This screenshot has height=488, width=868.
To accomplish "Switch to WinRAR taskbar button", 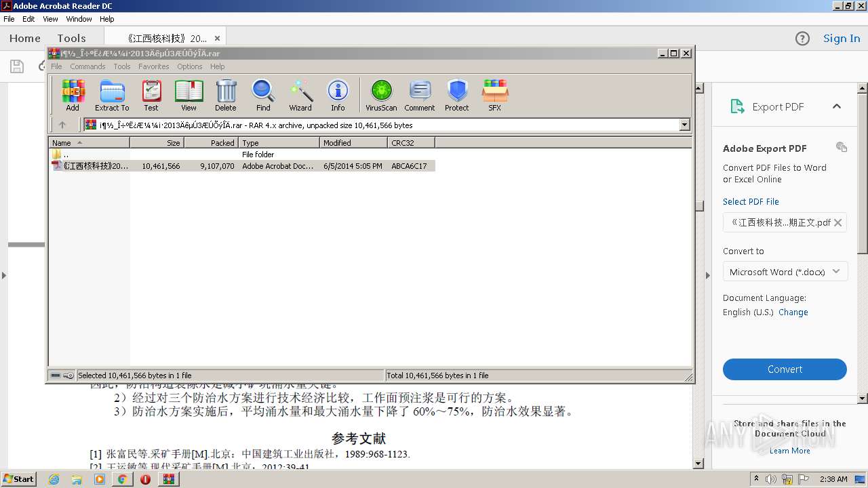I will pos(168,479).
